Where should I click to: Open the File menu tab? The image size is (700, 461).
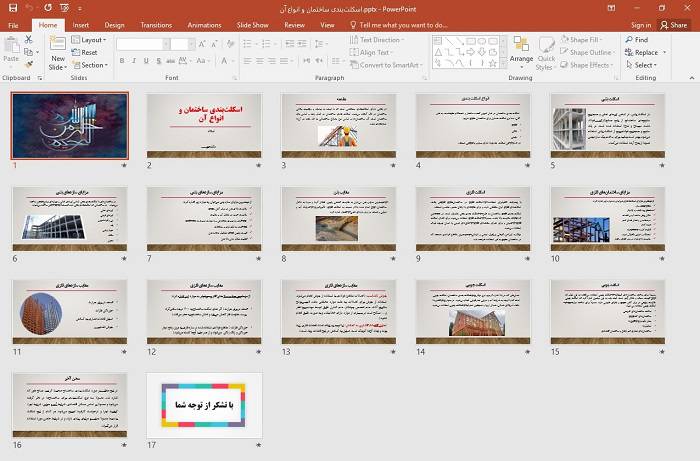[x=13, y=25]
